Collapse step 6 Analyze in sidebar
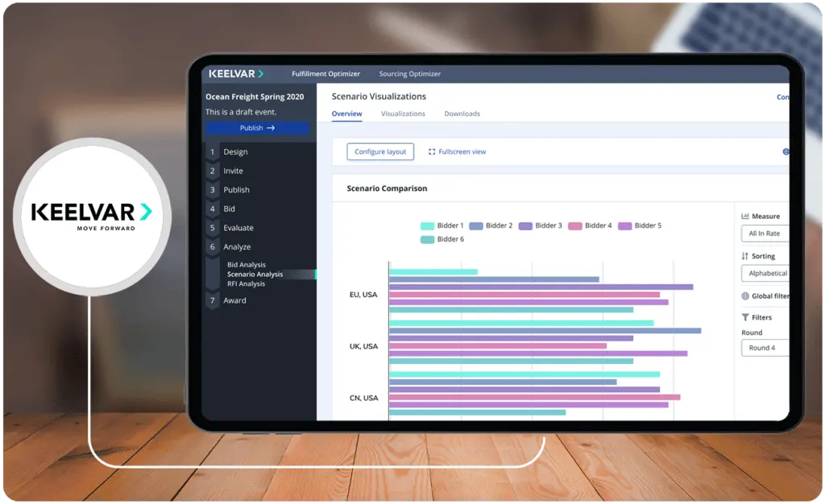The image size is (825, 504). tap(237, 246)
